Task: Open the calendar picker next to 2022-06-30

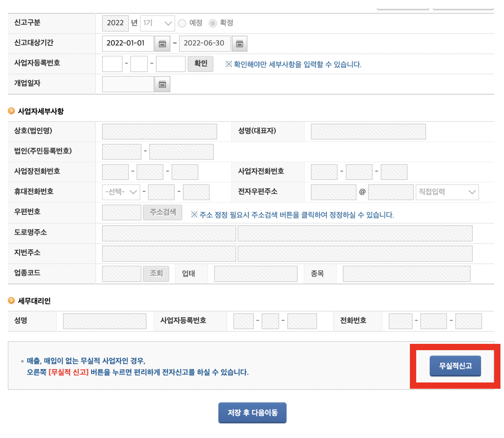Action: (240, 43)
